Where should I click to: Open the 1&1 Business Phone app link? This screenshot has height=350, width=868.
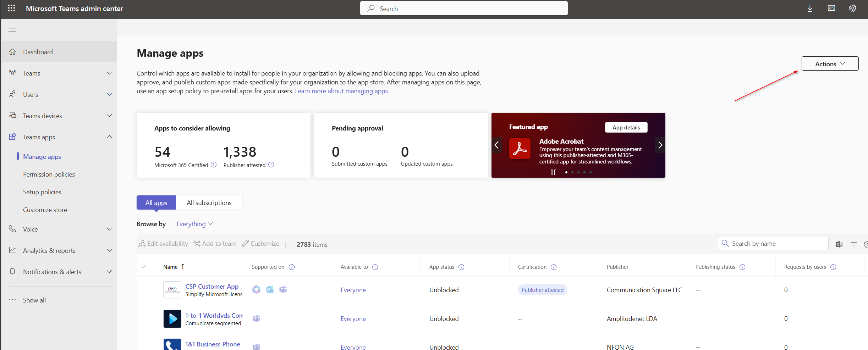coord(213,344)
